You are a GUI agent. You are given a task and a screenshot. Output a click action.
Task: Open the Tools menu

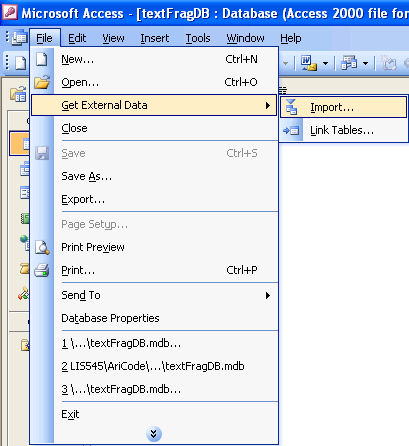point(198,38)
